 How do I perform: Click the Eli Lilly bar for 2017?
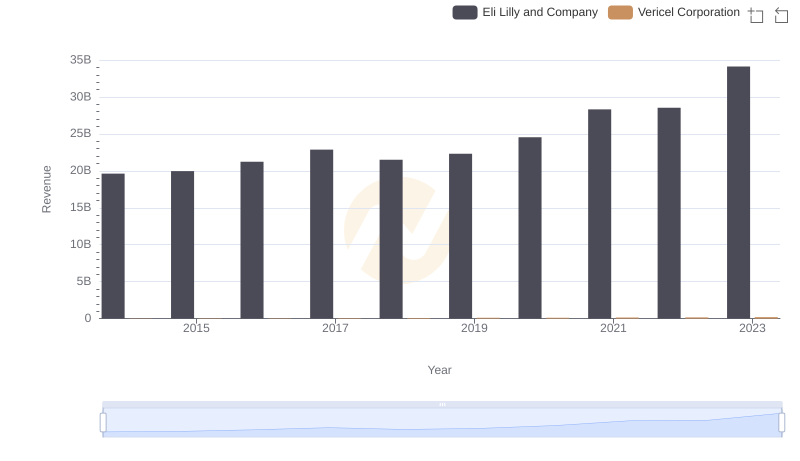pos(321,234)
